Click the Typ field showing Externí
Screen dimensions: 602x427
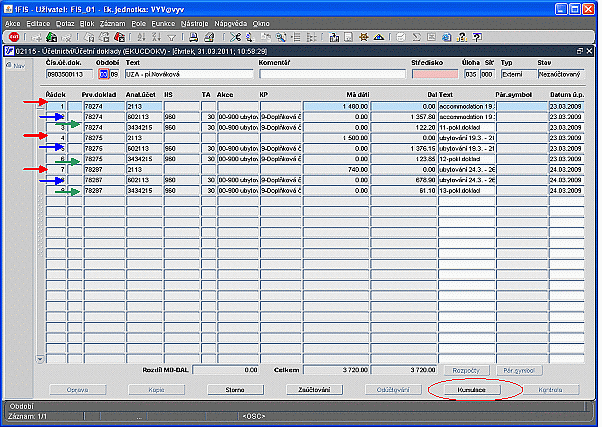[519, 74]
